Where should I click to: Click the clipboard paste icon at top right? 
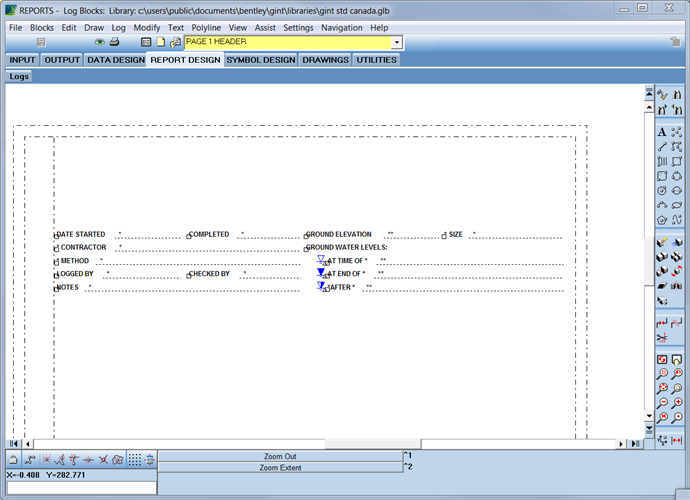click(675, 42)
